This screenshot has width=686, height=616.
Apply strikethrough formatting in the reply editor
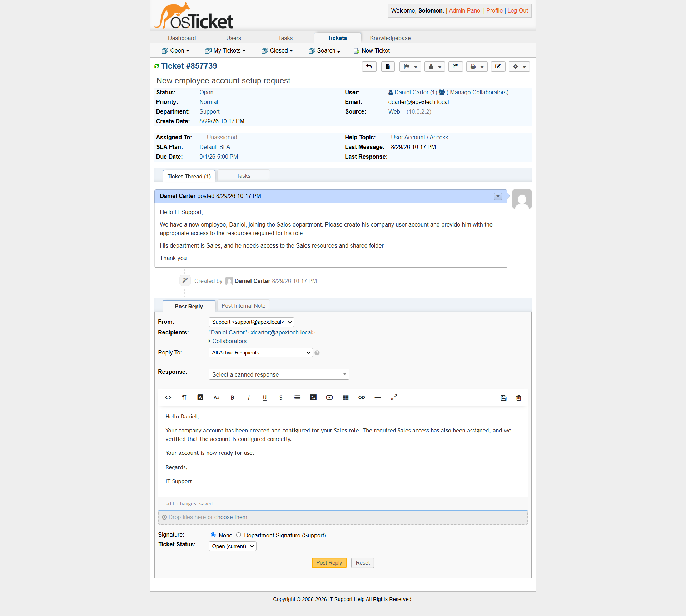pyautogui.click(x=281, y=397)
